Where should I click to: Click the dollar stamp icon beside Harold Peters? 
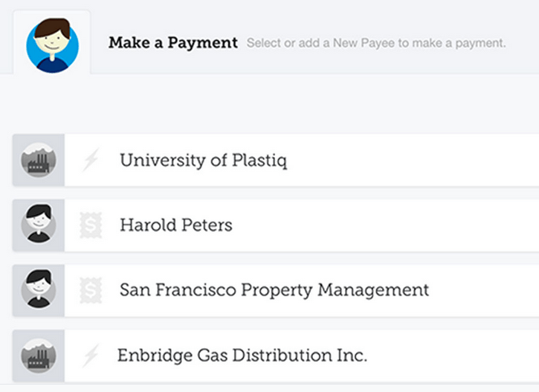(91, 225)
